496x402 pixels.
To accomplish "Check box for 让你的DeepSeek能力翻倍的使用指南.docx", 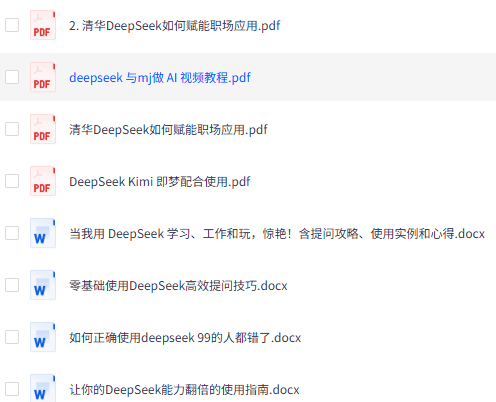I will pos(12,389).
